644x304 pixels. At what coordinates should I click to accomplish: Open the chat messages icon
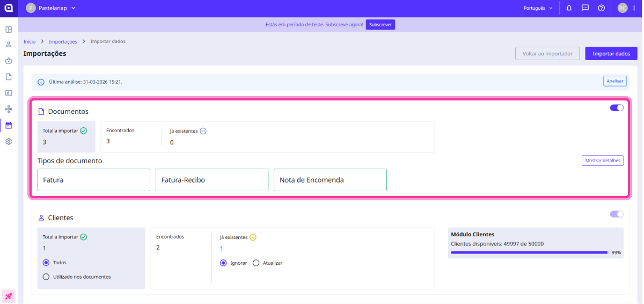585,8
